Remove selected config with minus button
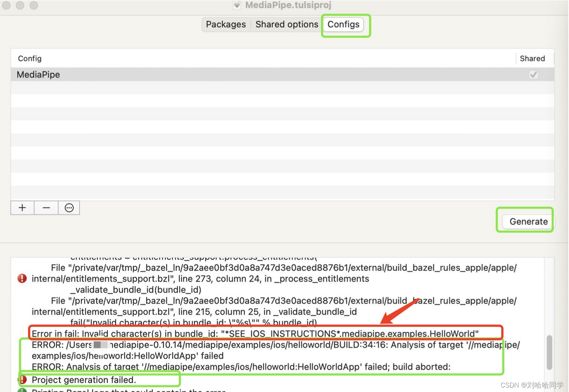Image resolution: width=569 pixels, height=392 pixels. pos(46,208)
